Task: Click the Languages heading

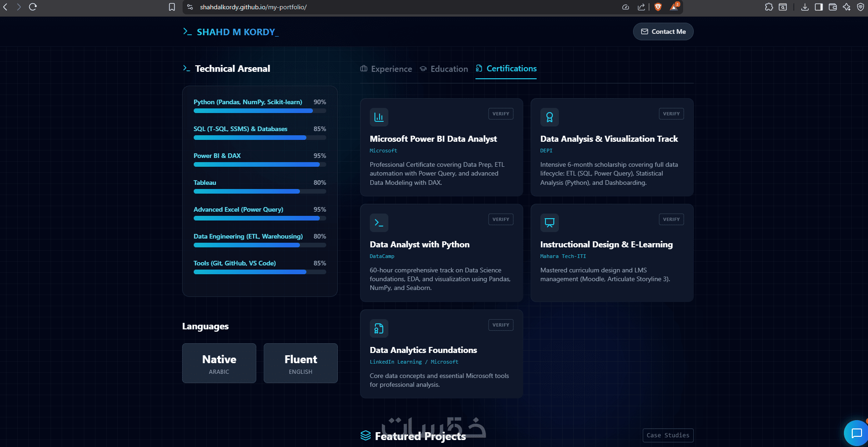Action: (x=205, y=327)
